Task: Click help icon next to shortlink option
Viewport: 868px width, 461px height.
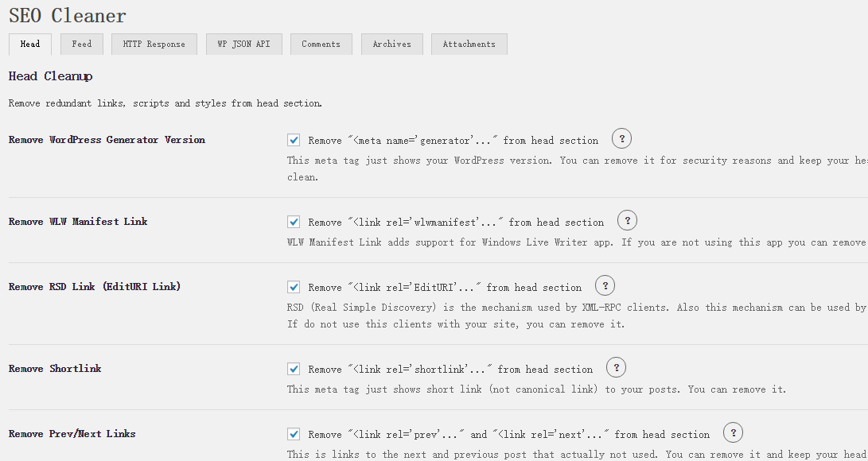Action: [x=616, y=368]
